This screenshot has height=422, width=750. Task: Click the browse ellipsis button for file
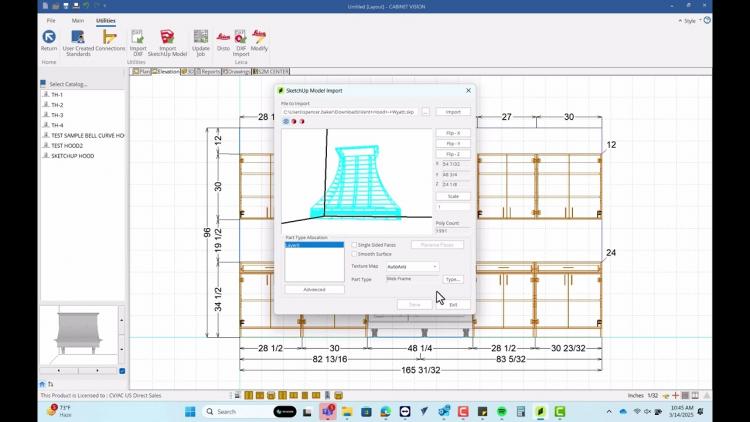pyautogui.click(x=425, y=112)
